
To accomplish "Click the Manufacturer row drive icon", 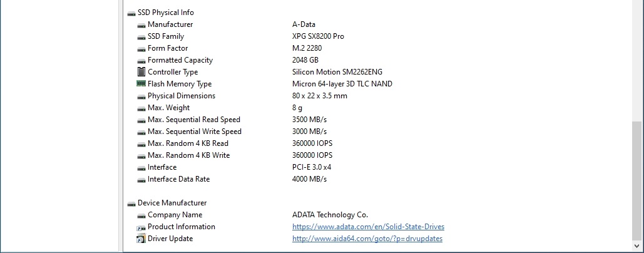I will coord(141,25).
